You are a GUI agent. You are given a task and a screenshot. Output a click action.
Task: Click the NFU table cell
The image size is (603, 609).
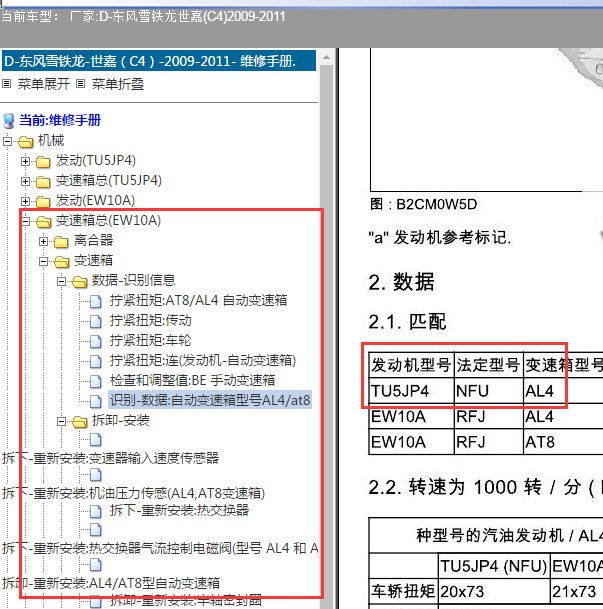pyautogui.click(x=489, y=391)
